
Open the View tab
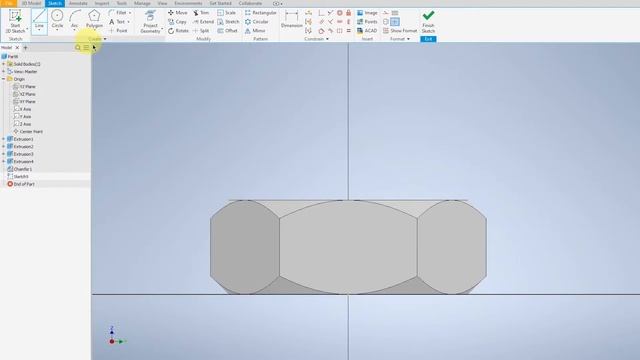point(162,3)
